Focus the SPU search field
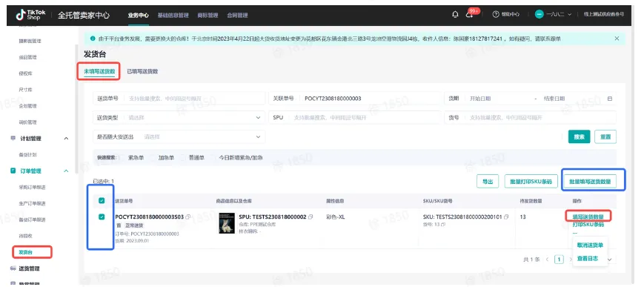This screenshot has width=644, height=287. click(354, 118)
